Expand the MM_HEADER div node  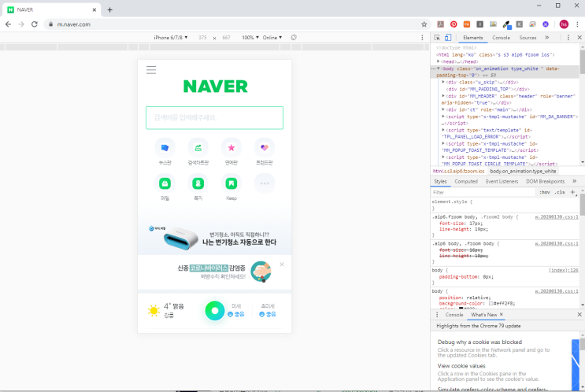pos(443,96)
